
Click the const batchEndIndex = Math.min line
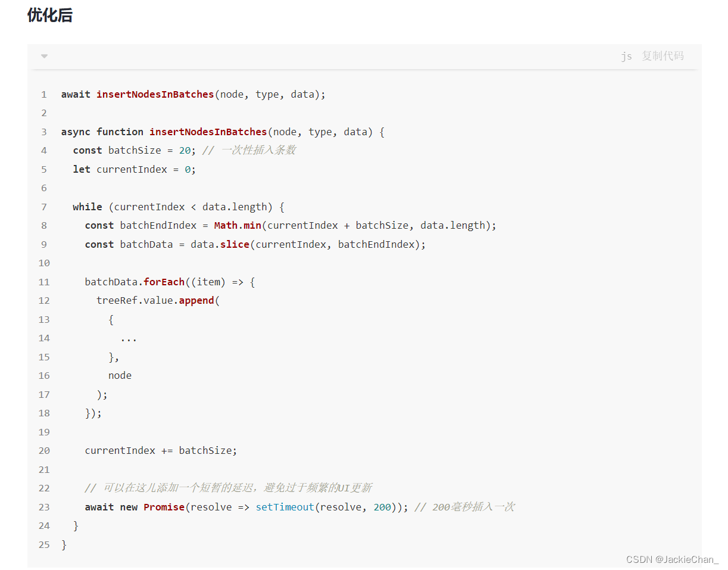[x=290, y=225]
